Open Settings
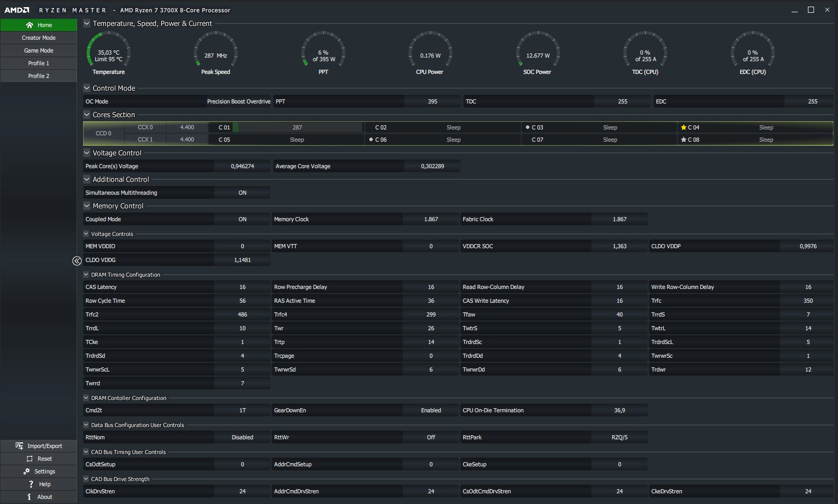This screenshot has height=504, width=838. coord(39,471)
